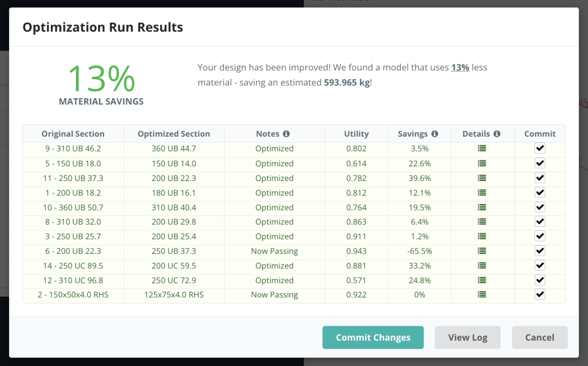588x366 pixels.
Task: Click the Now Passing note for 6 - 200 UB 22.3
Action: point(274,251)
